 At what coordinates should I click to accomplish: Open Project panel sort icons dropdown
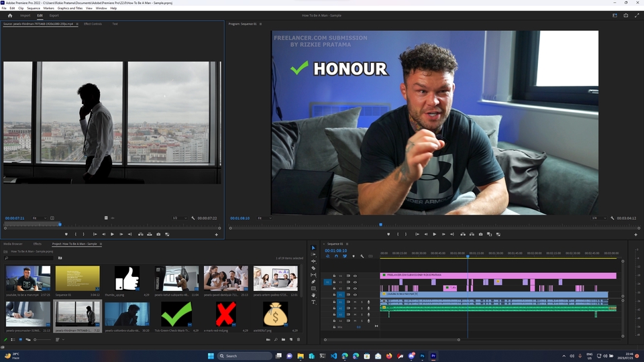[x=59, y=339]
